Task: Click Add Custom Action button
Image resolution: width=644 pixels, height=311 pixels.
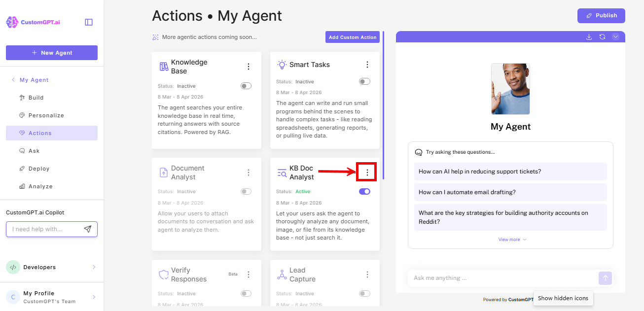Action: [353, 37]
